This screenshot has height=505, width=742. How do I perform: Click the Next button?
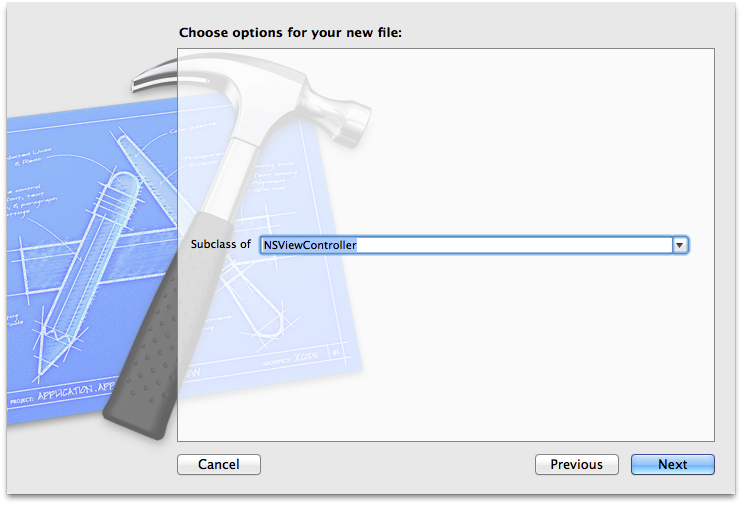pos(672,464)
